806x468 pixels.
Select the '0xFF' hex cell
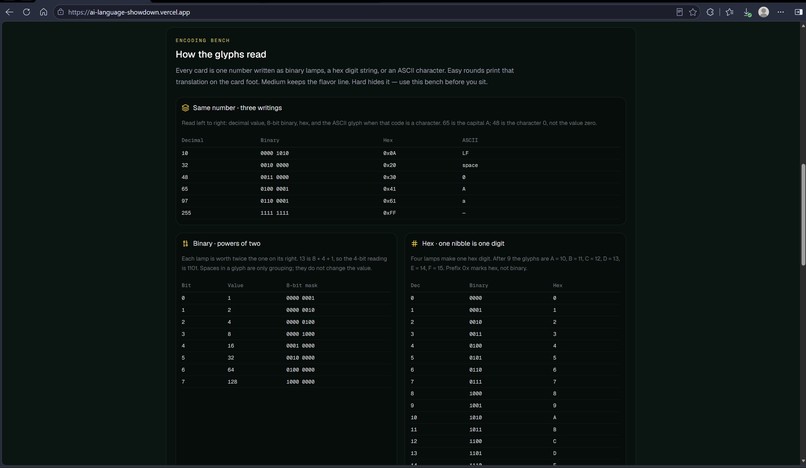[390, 213]
